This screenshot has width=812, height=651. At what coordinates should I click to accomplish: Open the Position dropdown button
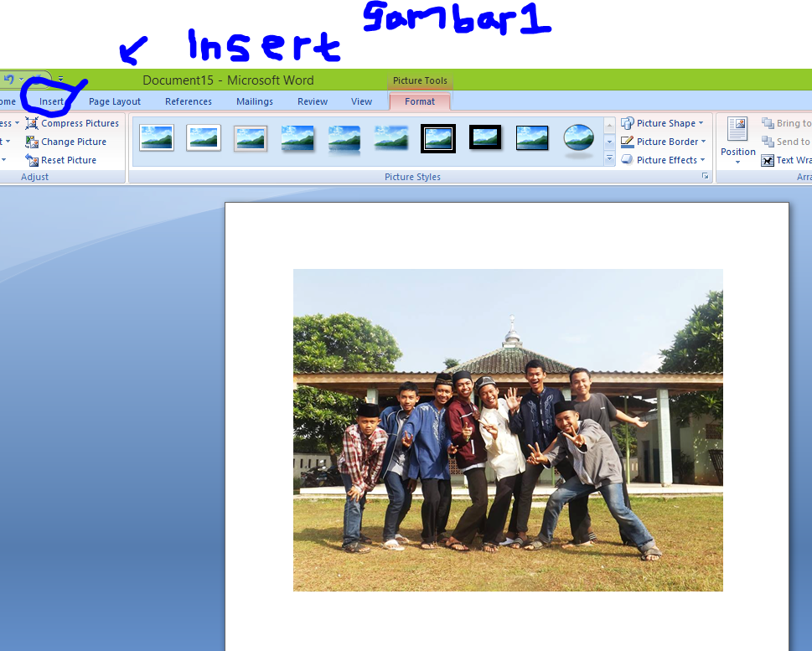pos(738,141)
